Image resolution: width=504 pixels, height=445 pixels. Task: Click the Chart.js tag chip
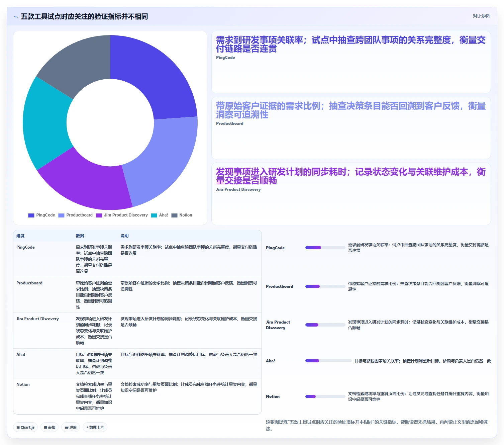click(x=26, y=427)
